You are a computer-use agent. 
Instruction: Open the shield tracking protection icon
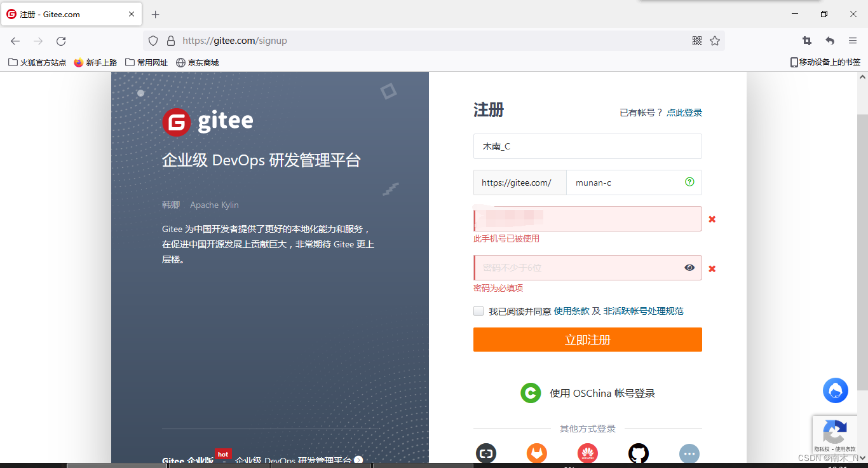point(153,41)
